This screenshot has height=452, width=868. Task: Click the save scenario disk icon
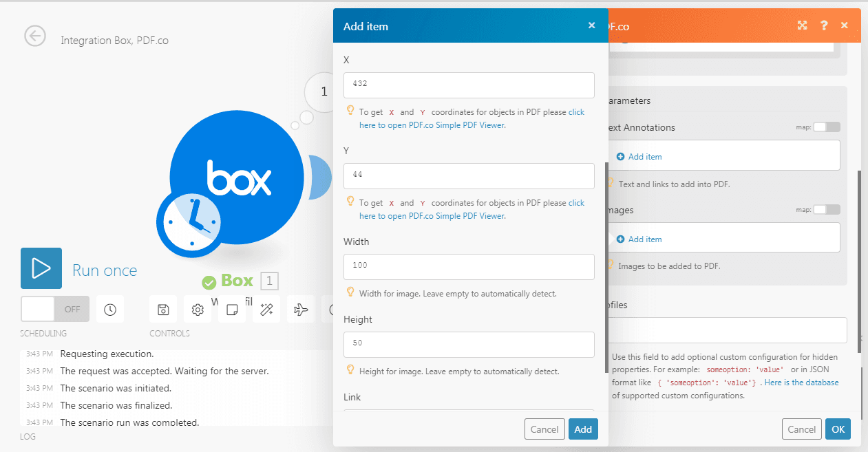(163, 310)
